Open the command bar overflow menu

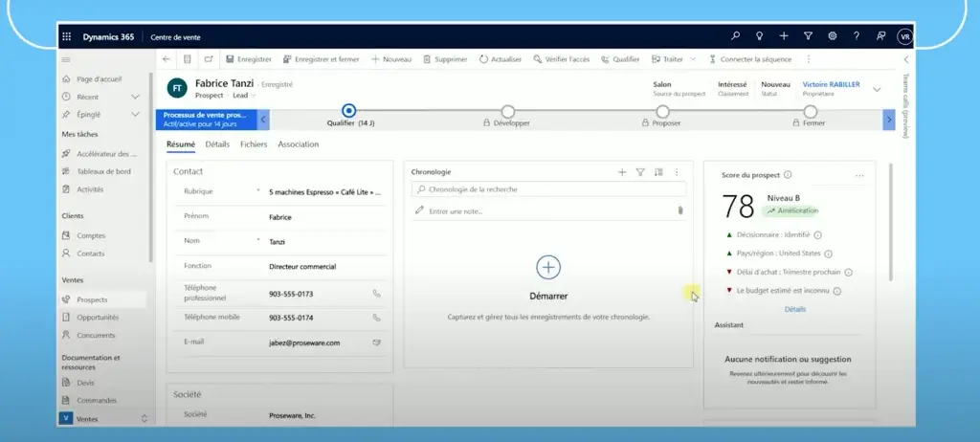pos(808,59)
